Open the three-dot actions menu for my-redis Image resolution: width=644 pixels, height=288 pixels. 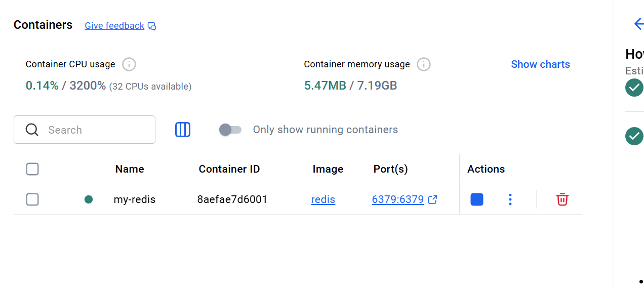(510, 199)
